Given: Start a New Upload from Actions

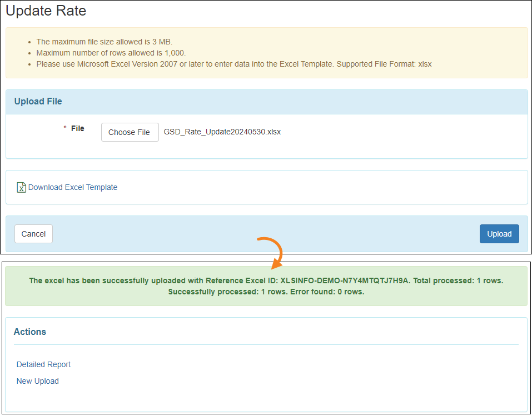Looking at the screenshot, I should point(37,381).
